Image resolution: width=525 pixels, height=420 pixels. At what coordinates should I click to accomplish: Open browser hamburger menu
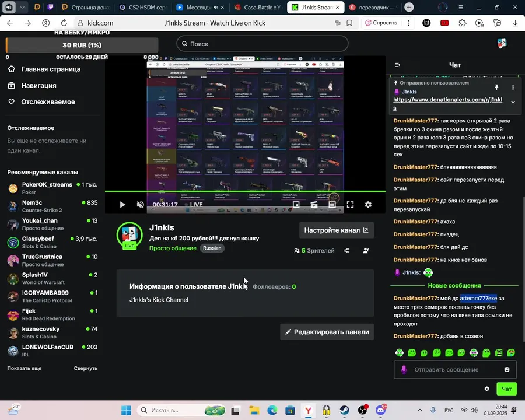click(x=461, y=8)
